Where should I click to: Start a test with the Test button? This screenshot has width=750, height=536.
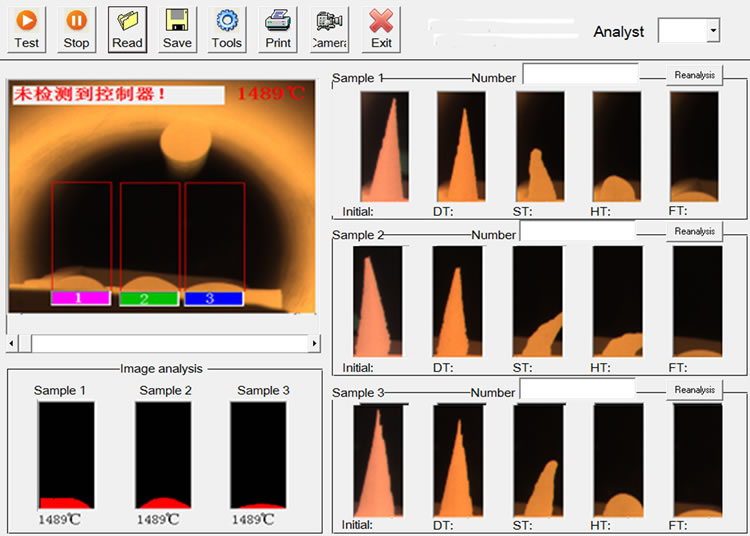[27, 29]
